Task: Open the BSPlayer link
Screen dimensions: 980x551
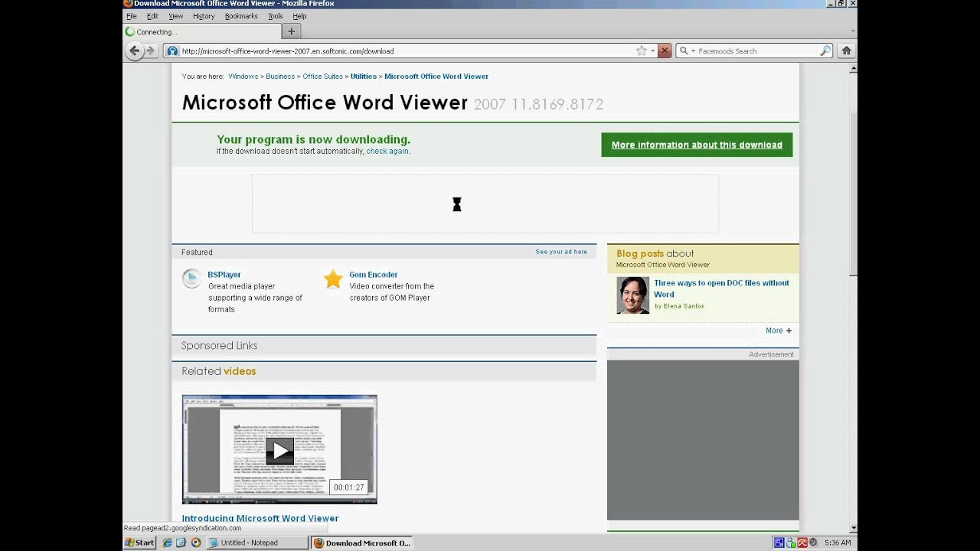Action: point(224,275)
